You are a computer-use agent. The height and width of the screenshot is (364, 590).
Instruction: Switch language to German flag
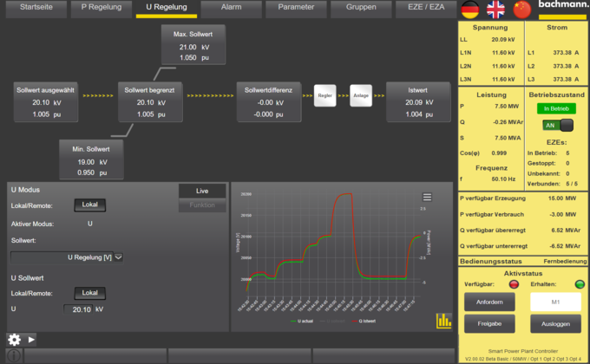(x=470, y=10)
